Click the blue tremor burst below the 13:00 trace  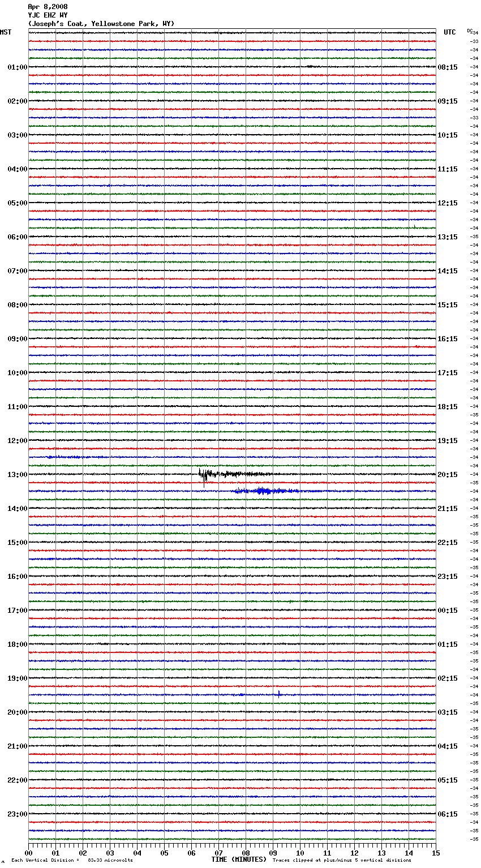(265, 491)
